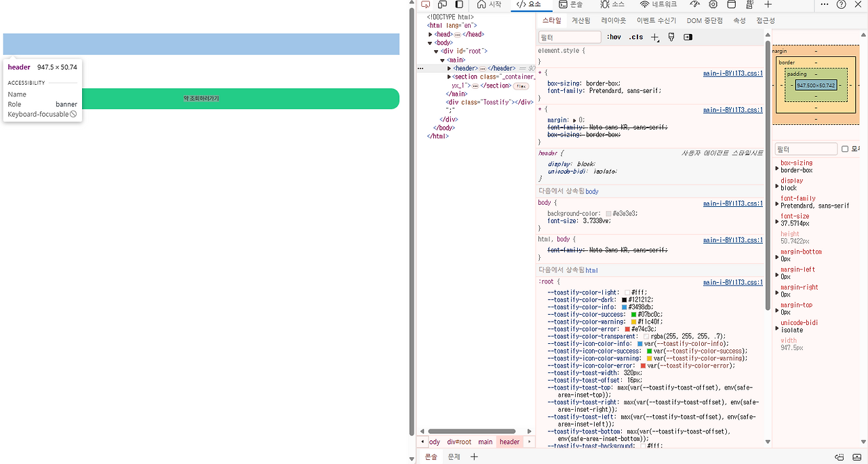Click the 947.500×50.742 content box in box model

click(816, 85)
